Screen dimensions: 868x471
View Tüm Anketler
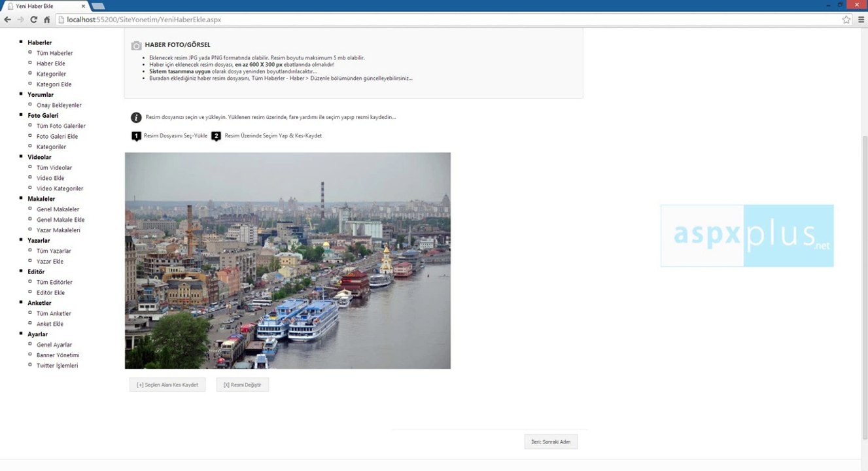click(x=54, y=313)
